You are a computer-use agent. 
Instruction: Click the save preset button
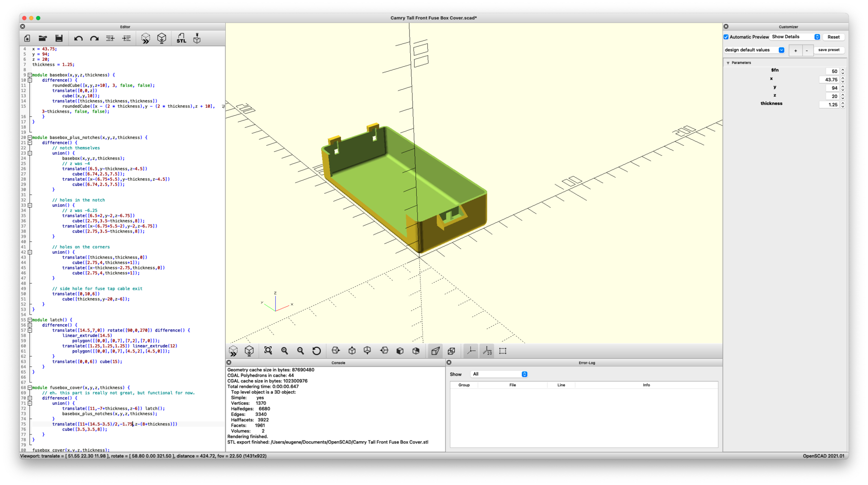click(x=828, y=50)
